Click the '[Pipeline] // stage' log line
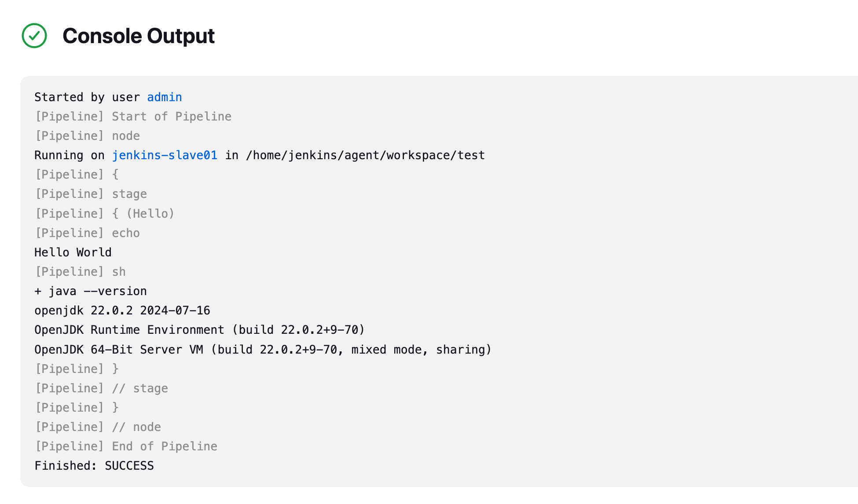Image resolution: width=858 pixels, height=504 pixels. coord(101,388)
